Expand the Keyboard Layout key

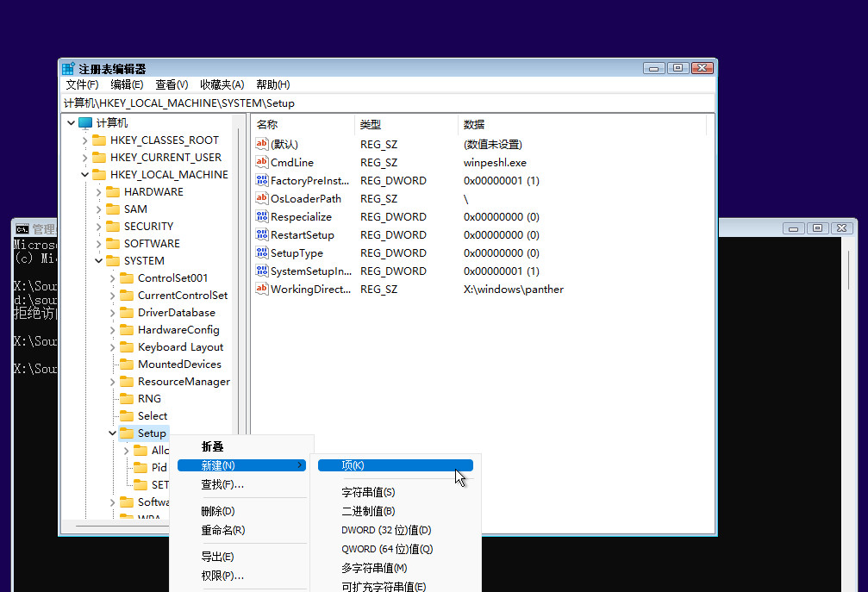(x=112, y=347)
